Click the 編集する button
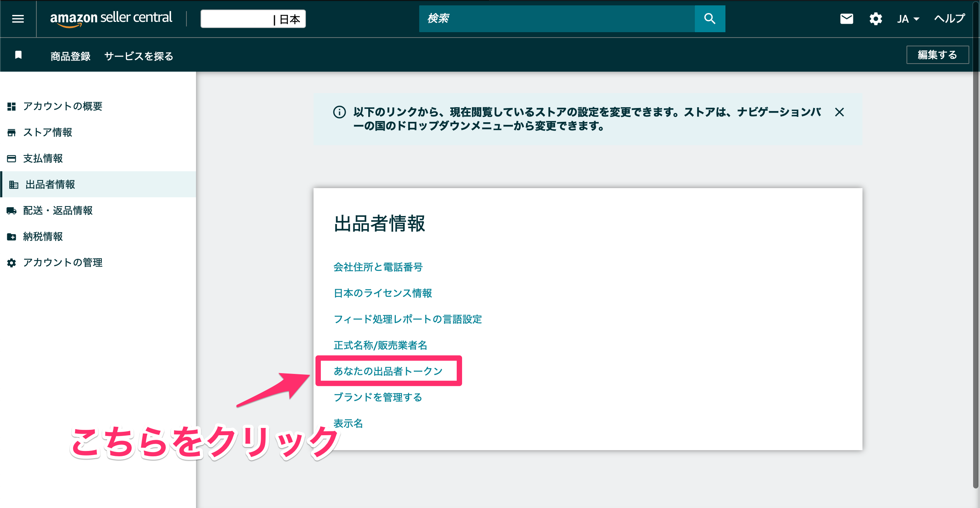The height and width of the screenshot is (508, 980). (936, 55)
